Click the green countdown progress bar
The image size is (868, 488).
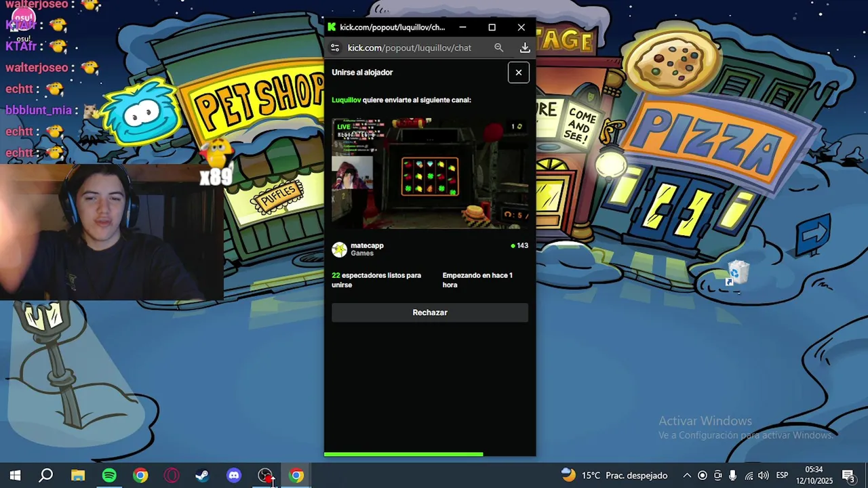click(403, 454)
